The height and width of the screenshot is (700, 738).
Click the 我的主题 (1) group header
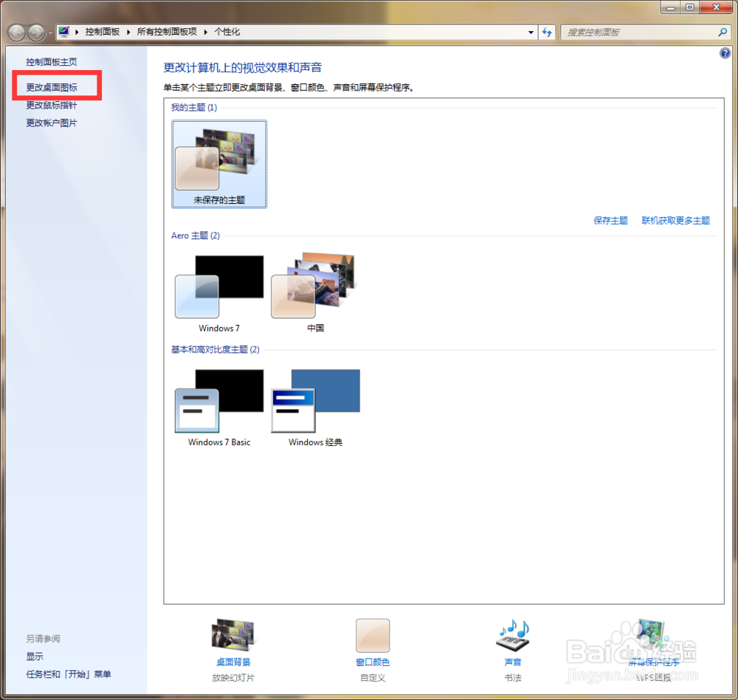pyautogui.click(x=194, y=107)
